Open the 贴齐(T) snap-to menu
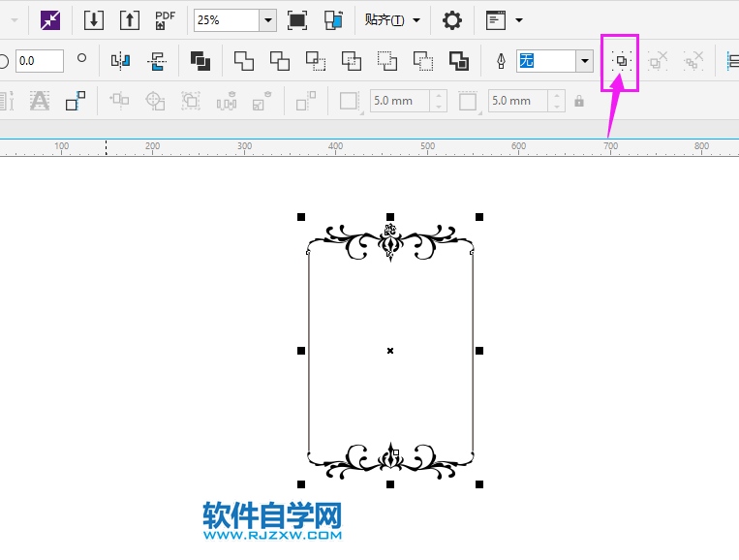This screenshot has width=739, height=560. tap(392, 20)
